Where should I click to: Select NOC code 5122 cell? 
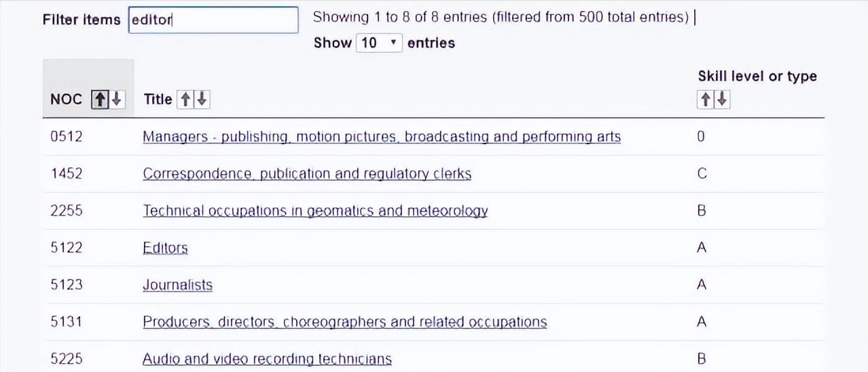click(67, 248)
